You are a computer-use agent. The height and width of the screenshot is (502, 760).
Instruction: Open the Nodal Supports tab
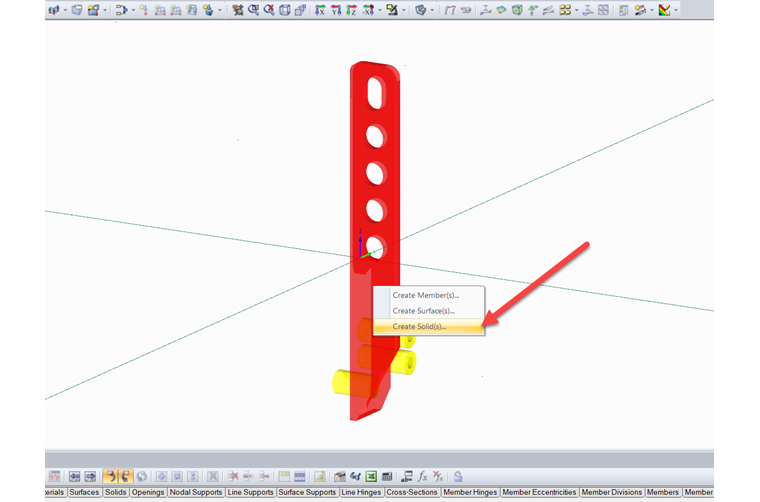[x=196, y=492]
